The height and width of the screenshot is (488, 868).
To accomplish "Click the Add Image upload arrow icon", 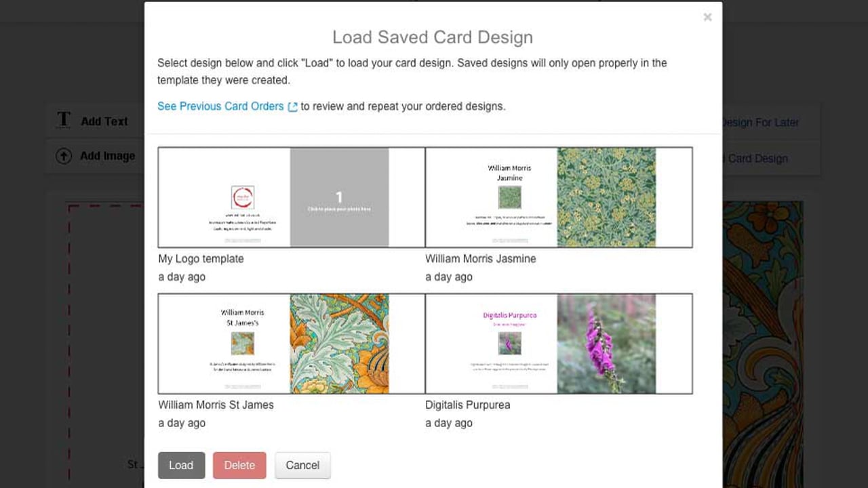I will 64,156.
